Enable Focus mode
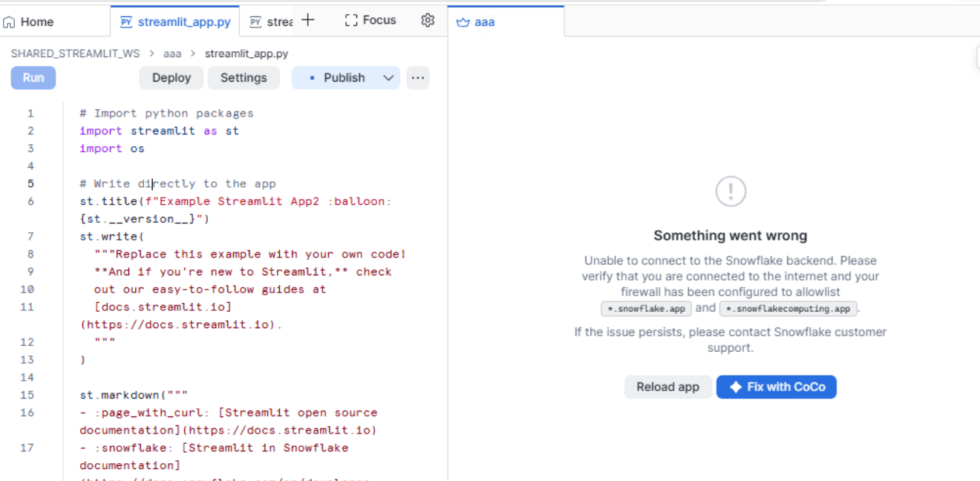Screen dimensions: 980x481 [x=370, y=20]
